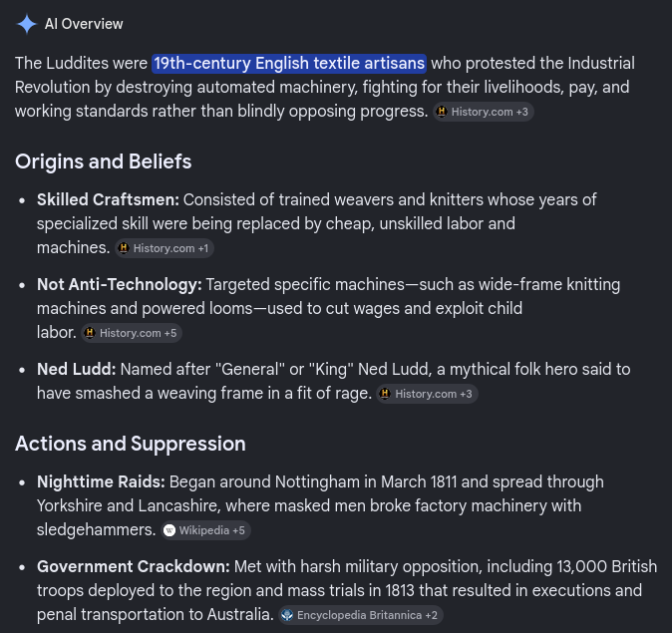The width and height of the screenshot is (672, 633).
Task: Click the History.com icon in the intro citation
Action: (442, 112)
